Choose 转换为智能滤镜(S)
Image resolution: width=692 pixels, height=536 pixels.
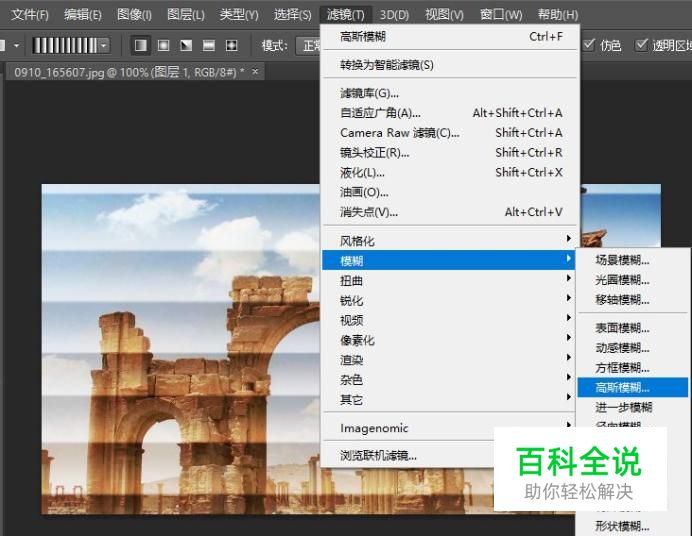[x=450, y=65]
